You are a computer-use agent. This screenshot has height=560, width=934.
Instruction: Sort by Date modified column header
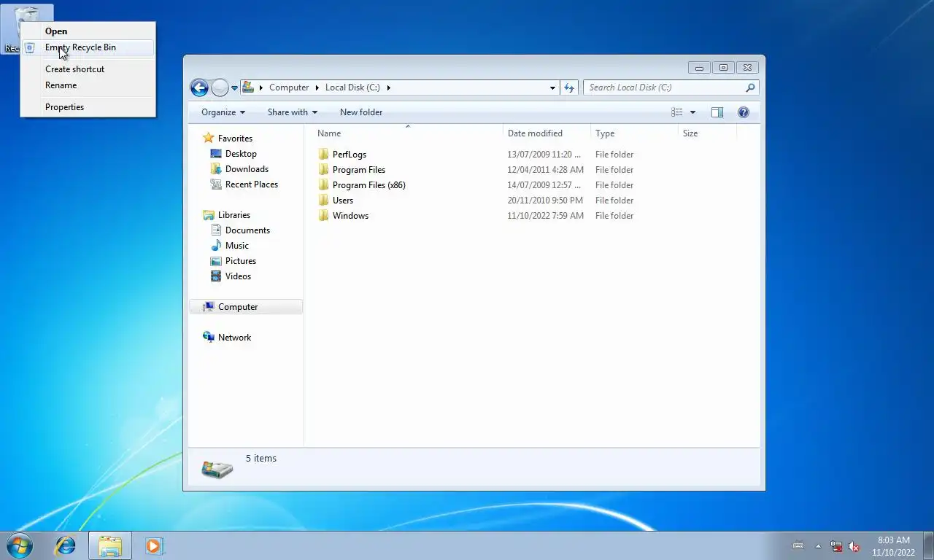[x=547, y=133]
